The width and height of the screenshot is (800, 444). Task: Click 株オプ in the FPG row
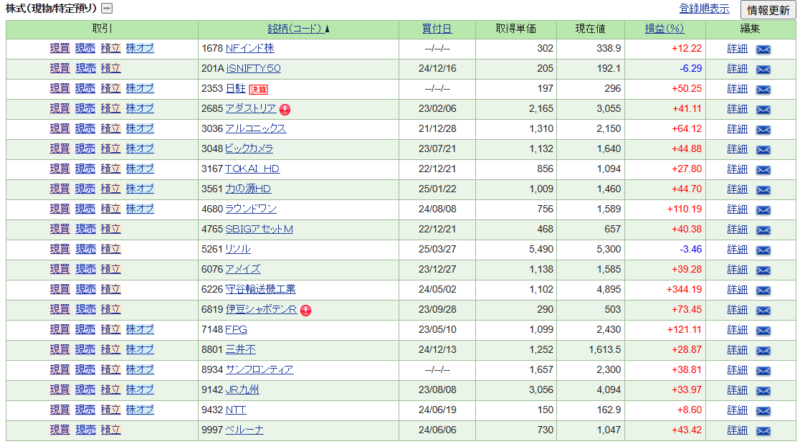(140, 329)
